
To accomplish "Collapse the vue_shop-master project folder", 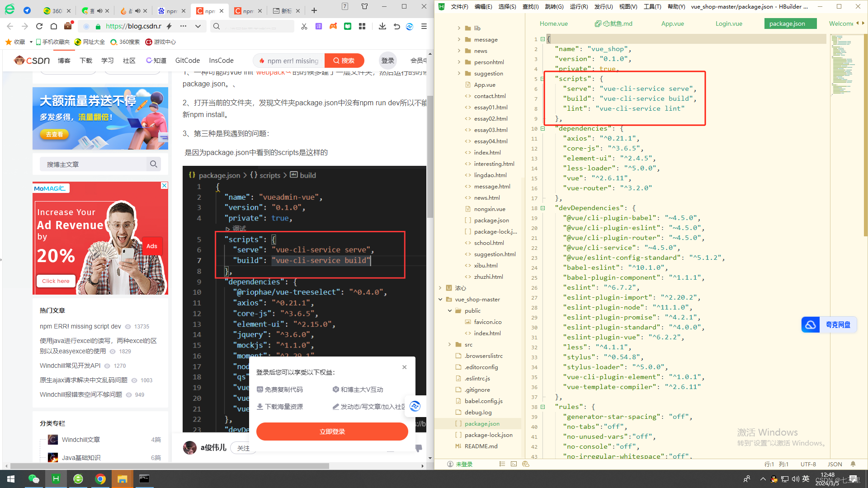I will (x=440, y=300).
